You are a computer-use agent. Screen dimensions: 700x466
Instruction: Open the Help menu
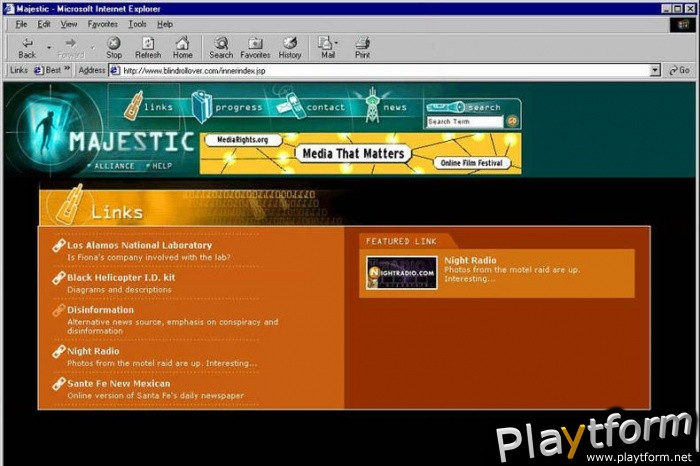click(x=165, y=24)
